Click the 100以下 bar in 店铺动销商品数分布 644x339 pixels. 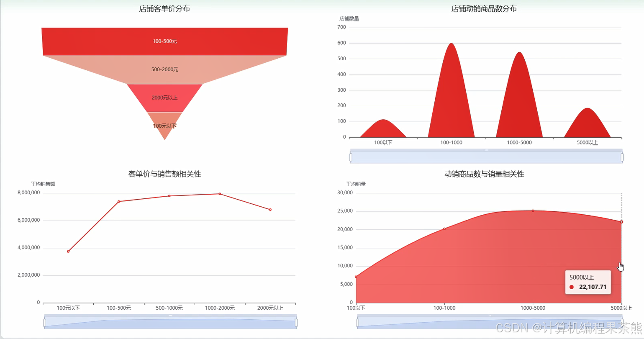(383, 130)
